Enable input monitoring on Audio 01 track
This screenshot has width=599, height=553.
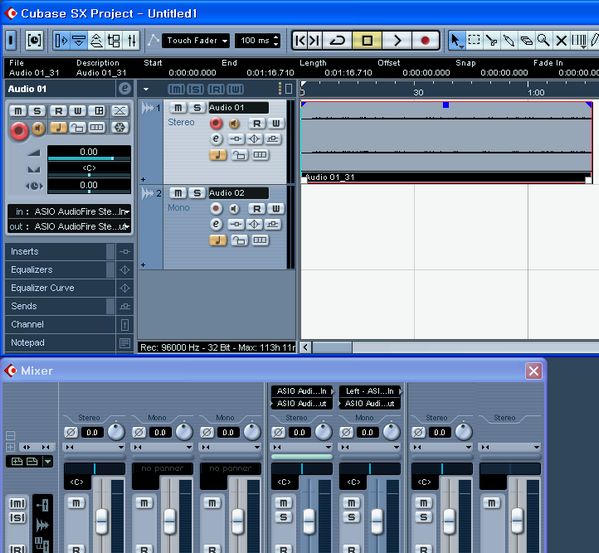(234, 123)
